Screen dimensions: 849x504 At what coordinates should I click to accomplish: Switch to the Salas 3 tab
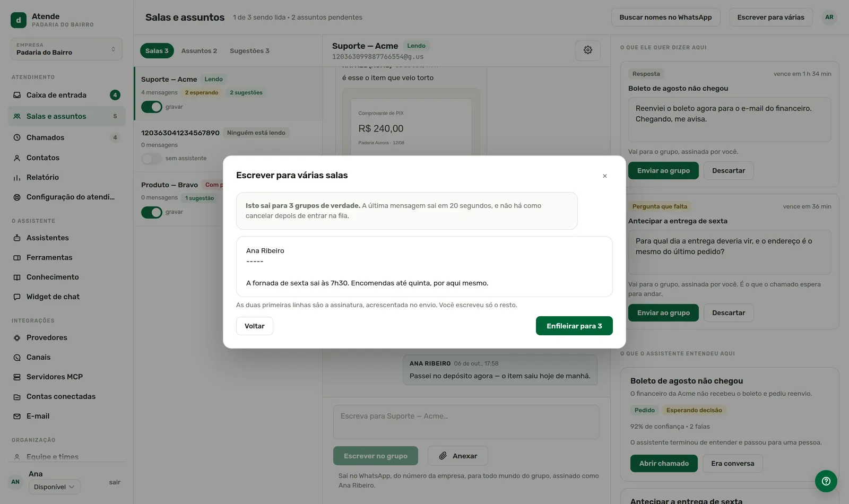coord(157,50)
